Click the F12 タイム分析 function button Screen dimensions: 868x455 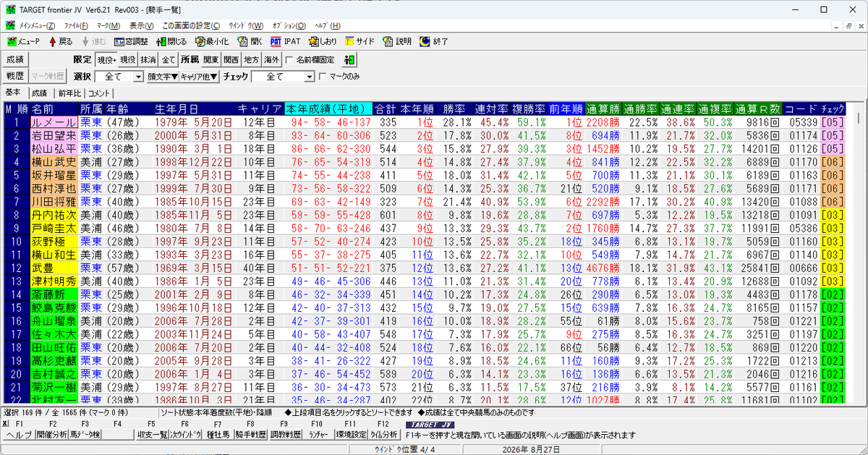click(383, 435)
